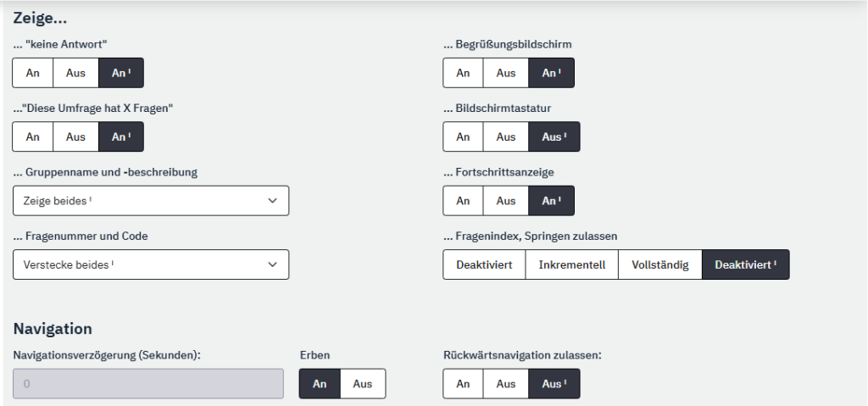Image resolution: width=868 pixels, height=406 pixels.
Task: Click chevron arrow of "Zeige beides" combo box
Action: click(272, 201)
